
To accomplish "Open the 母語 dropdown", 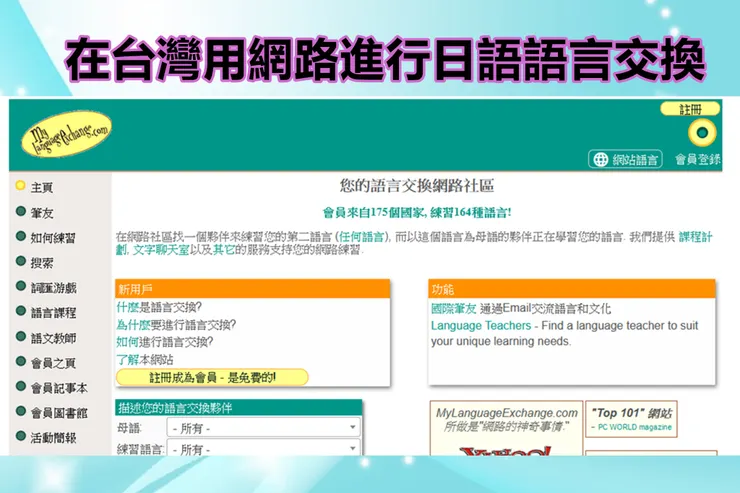I will tap(263, 428).
